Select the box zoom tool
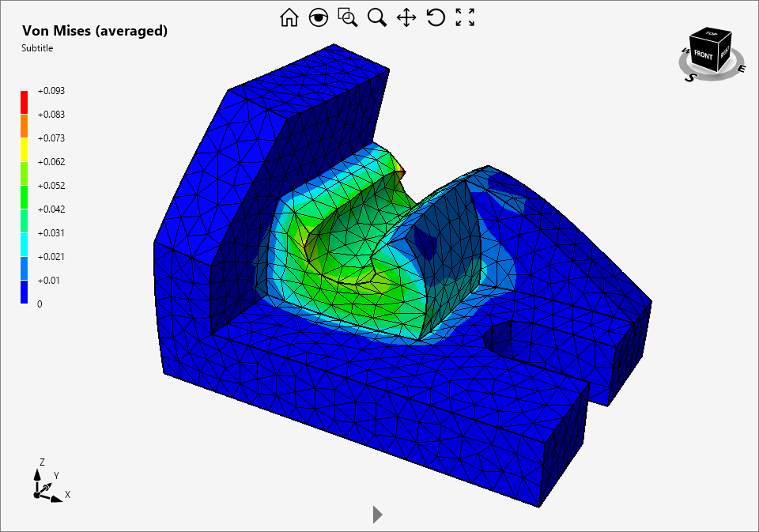Screen dimensions: 759x532 348,17
